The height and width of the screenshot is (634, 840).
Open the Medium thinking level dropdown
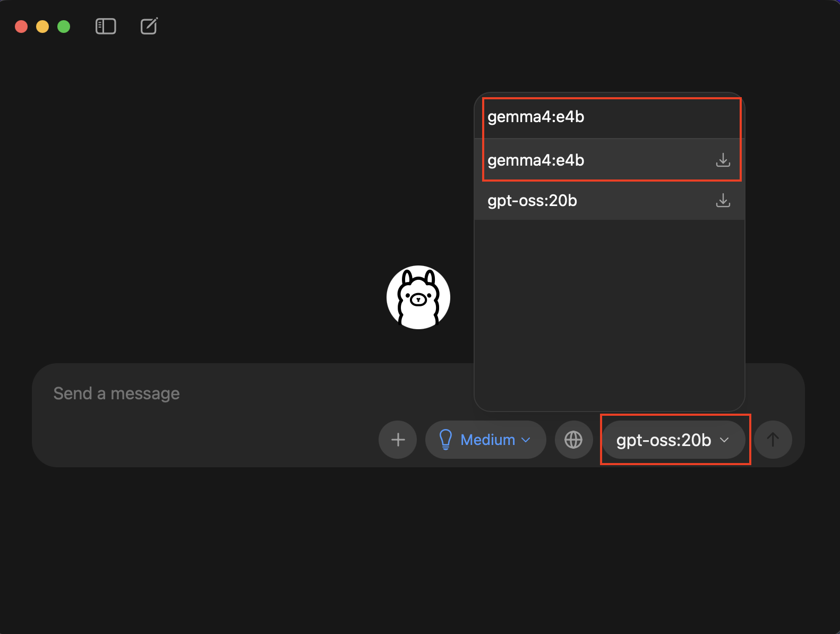pyautogui.click(x=485, y=440)
